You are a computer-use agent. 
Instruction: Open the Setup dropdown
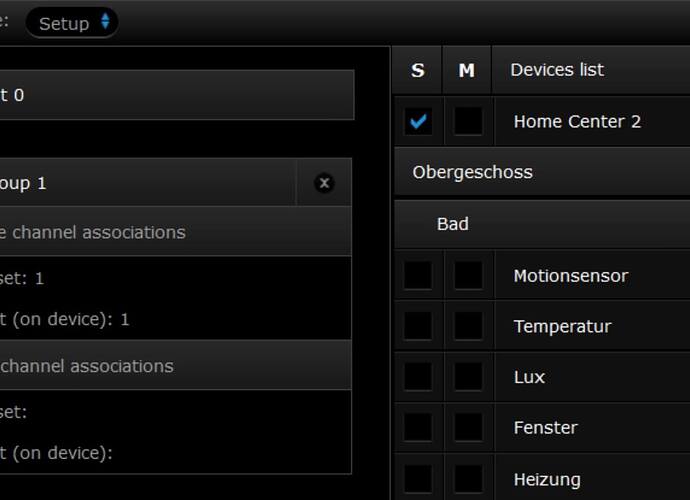click(x=72, y=23)
